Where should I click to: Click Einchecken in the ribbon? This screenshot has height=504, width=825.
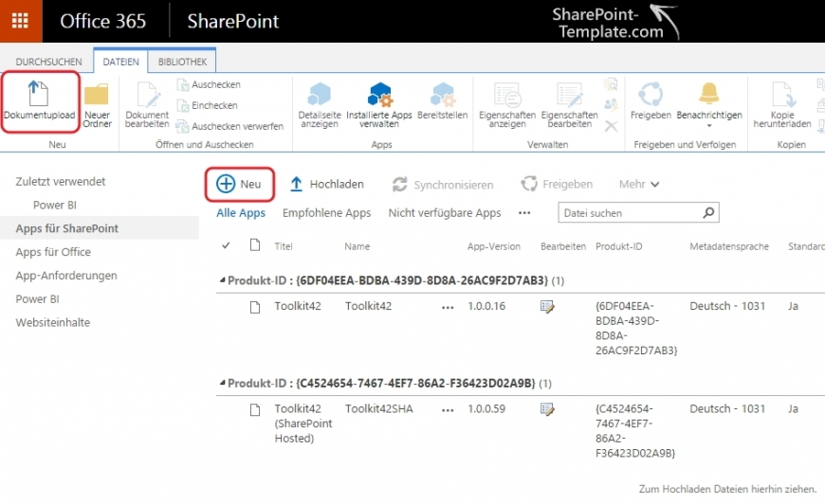[208, 106]
